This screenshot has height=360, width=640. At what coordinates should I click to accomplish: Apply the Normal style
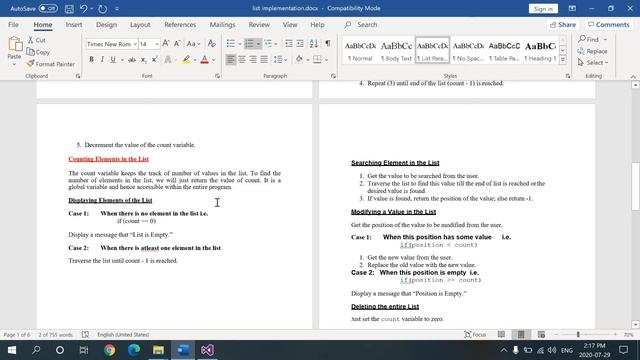[x=360, y=51]
